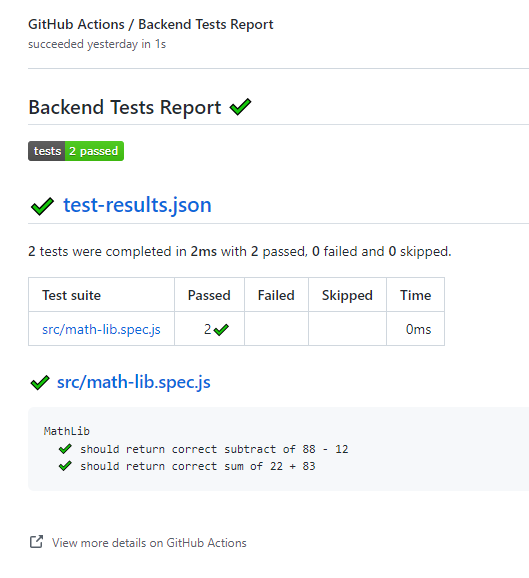
Task: Click the checkmark icon before test-results.json
Action: pos(42,206)
